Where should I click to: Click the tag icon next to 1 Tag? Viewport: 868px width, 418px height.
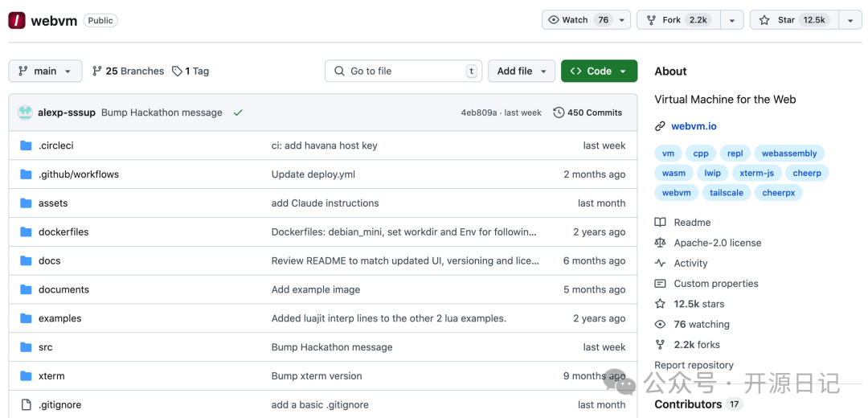point(177,71)
